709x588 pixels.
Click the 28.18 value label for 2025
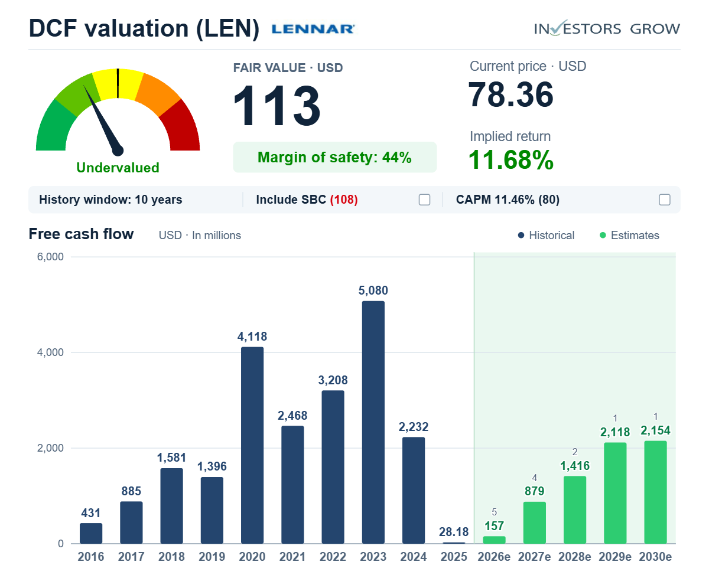(454, 532)
